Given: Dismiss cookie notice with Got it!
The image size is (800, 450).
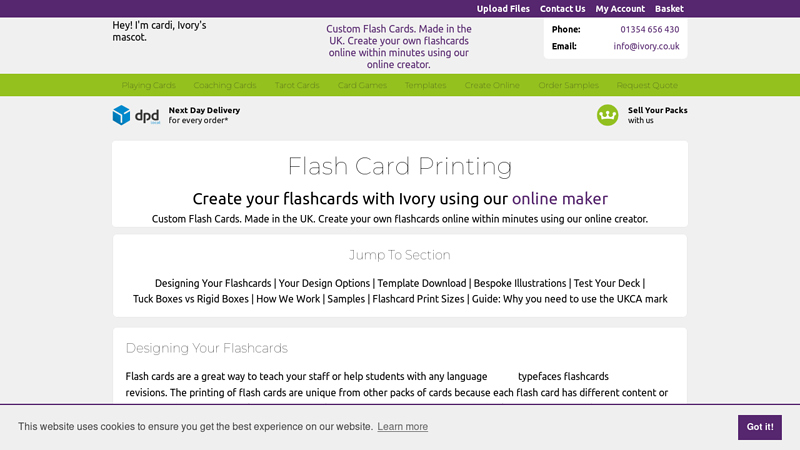Looking at the screenshot, I should click(x=760, y=427).
